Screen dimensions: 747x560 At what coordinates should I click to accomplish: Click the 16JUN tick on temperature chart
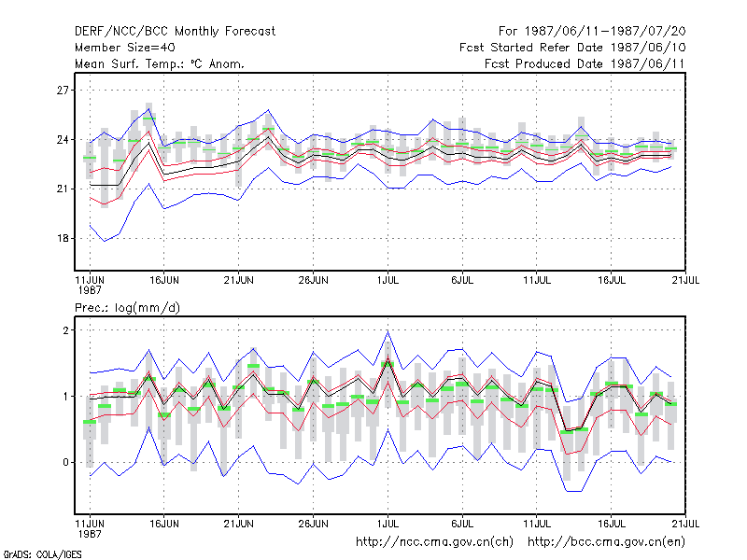tap(164, 281)
